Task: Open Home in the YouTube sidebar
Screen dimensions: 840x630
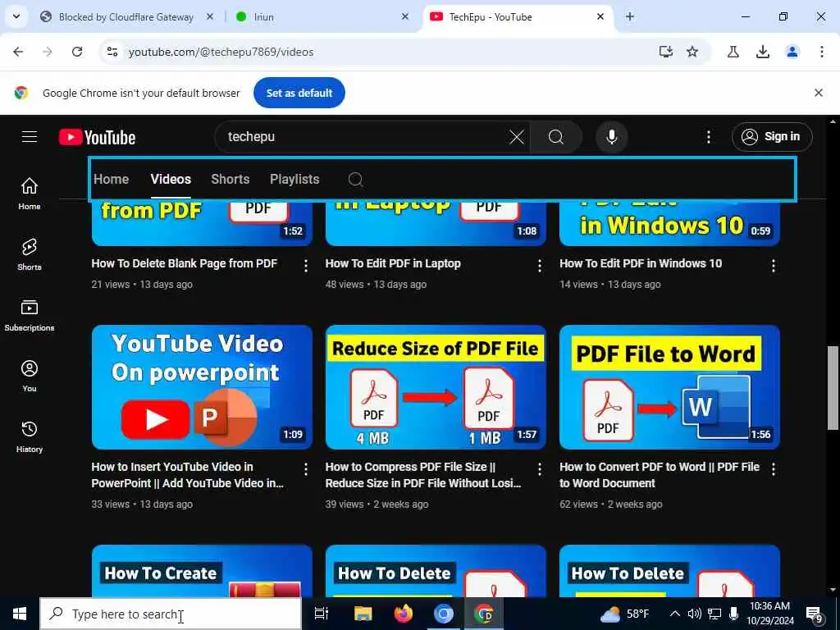Action: pyautogui.click(x=30, y=194)
